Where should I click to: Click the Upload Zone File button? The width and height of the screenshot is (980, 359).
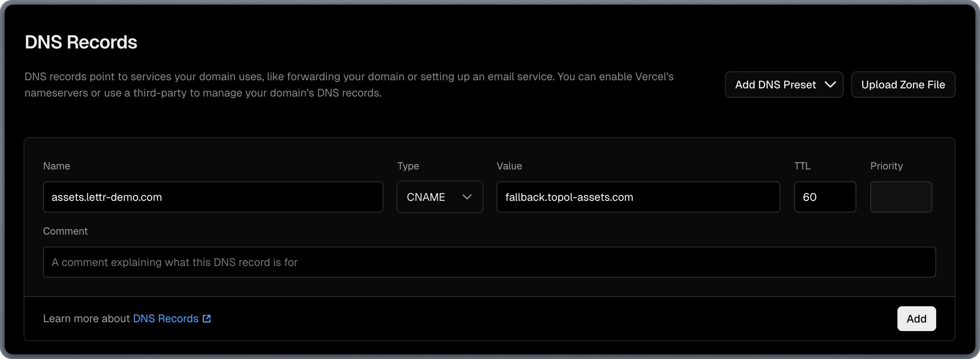pyautogui.click(x=903, y=85)
